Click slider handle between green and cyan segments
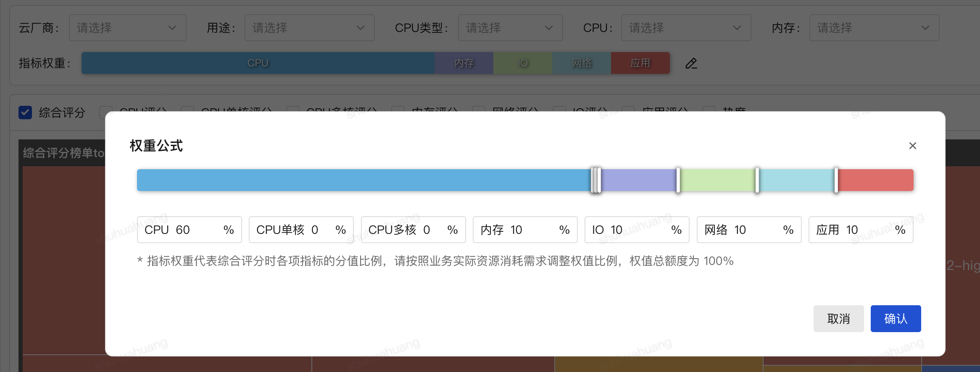Image resolution: width=980 pixels, height=372 pixels. point(757,180)
